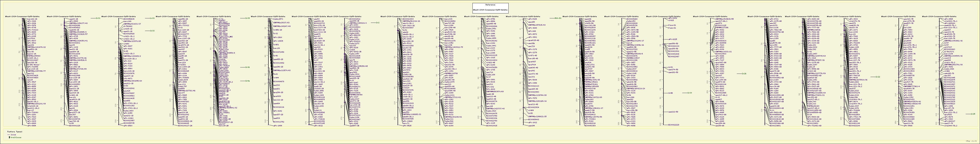Click the Sr31 trait locus label
980x144 pixels.
tap(98, 18)
